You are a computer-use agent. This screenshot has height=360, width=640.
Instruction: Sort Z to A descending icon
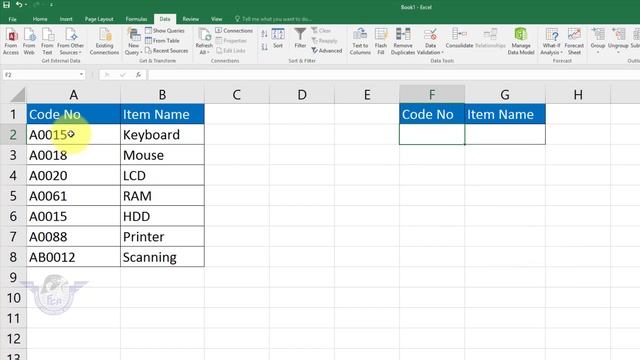(x=264, y=47)
